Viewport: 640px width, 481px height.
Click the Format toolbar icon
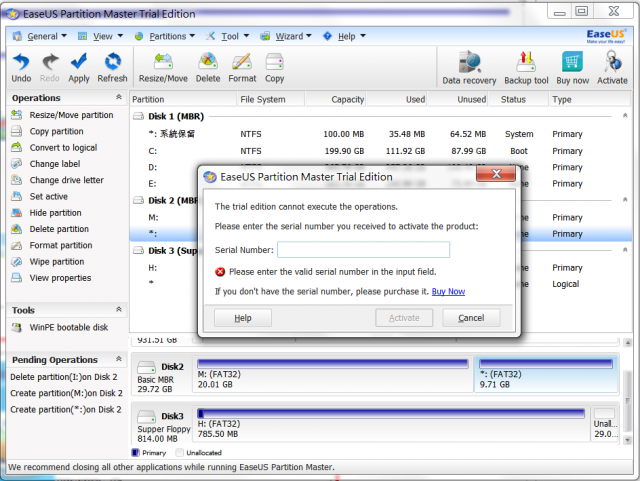click(x=242, y=68)
